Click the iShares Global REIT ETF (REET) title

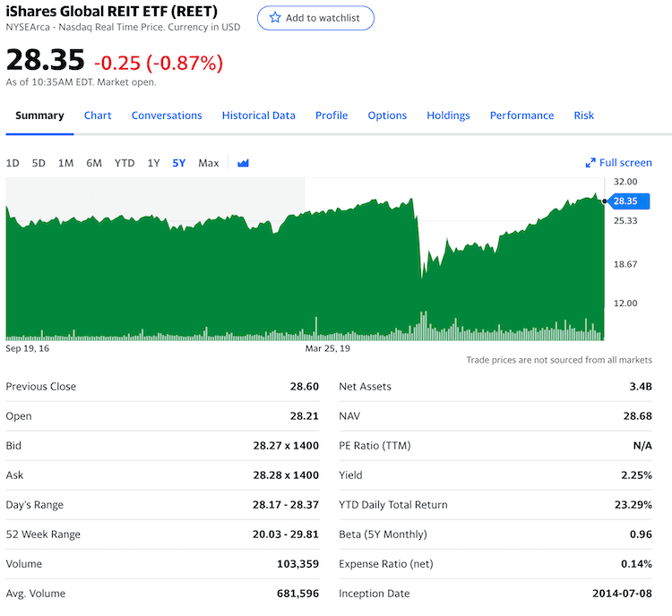[x=112, y=11]
